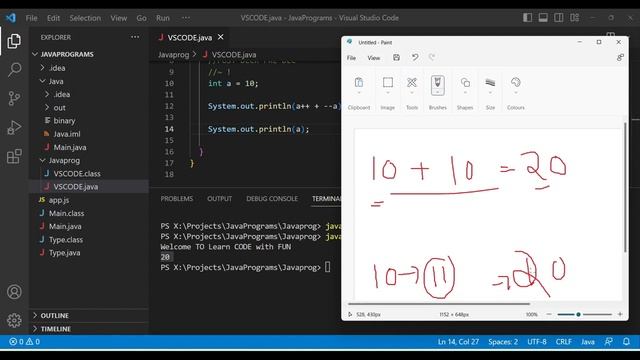
Task: Expand the TIMELINE section
Action: click(x=56, y=329)
